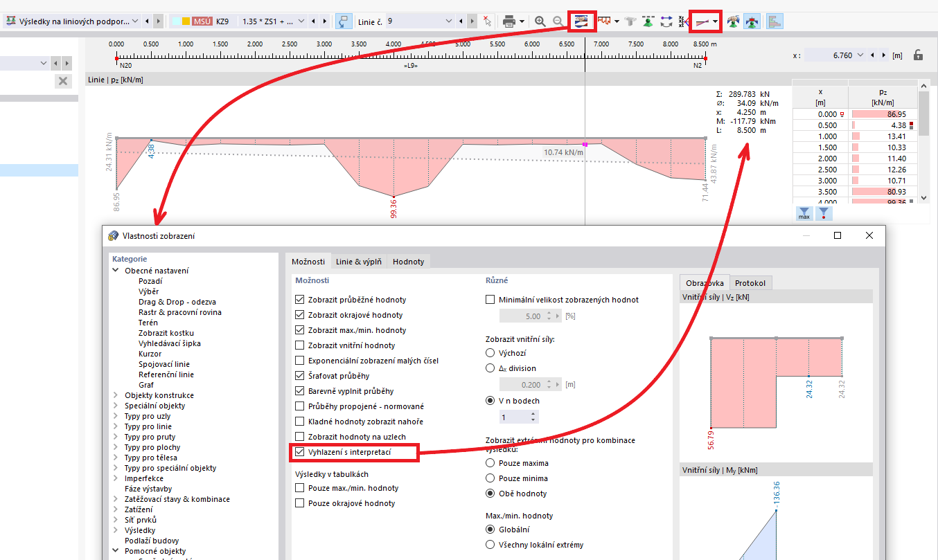Screen dimensions: 938x560
Task: Click the yellow color square before MSÚ
Action: 186,21
